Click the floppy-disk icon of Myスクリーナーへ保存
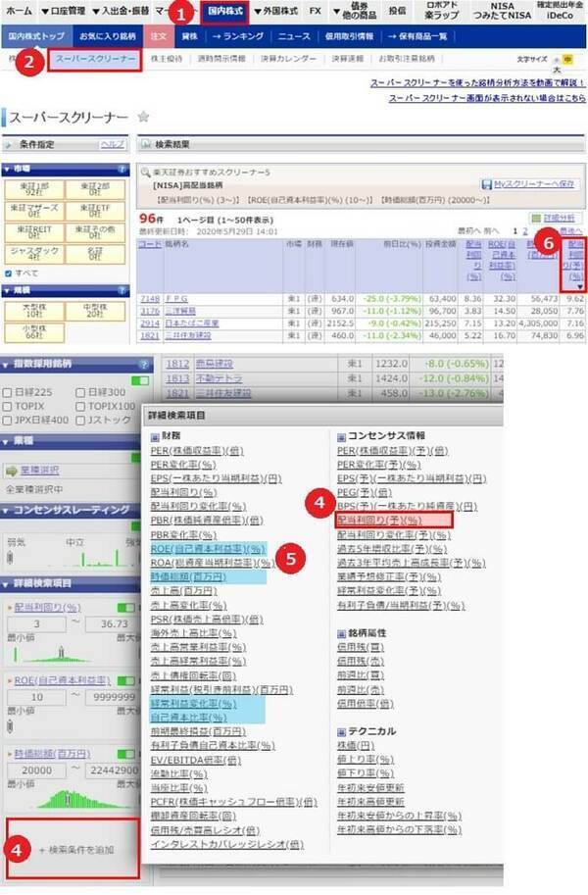Viewport: 588px width, 895px height. coord(487,184)
